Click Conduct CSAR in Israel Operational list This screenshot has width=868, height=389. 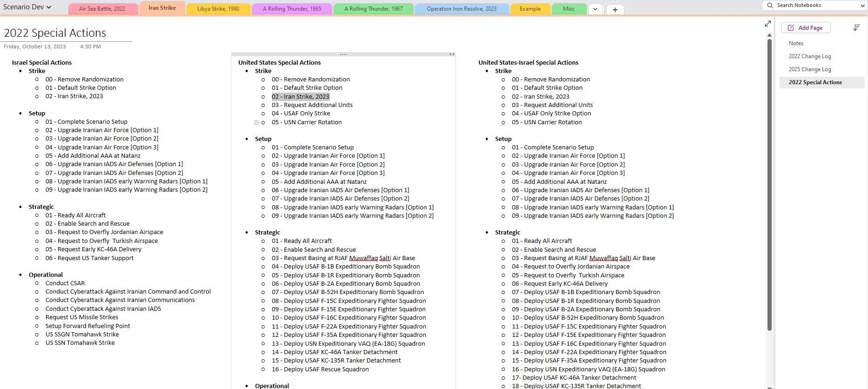click(65, 283)
